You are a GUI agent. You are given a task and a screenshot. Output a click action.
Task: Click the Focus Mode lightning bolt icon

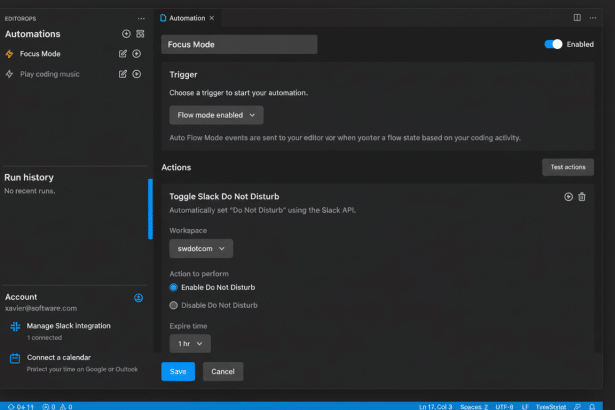click(x=9, y=54)
